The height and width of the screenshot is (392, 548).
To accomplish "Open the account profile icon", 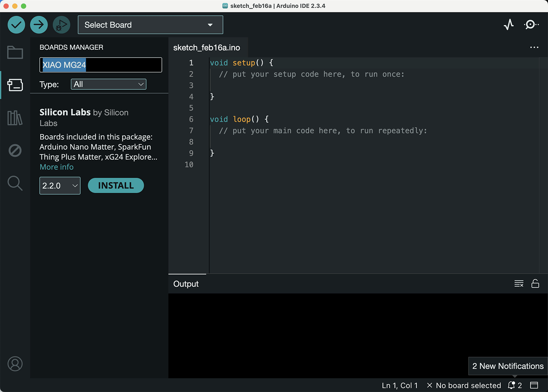I will coord(15,364).
